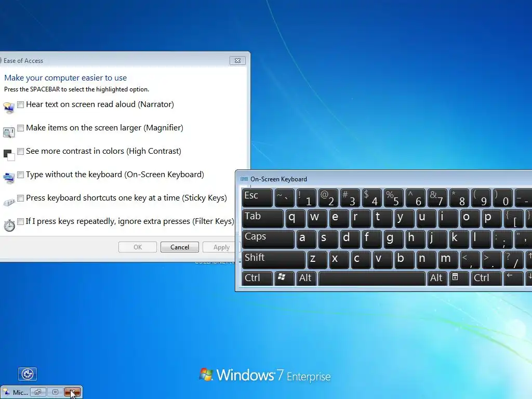
Task: Tap the 2 key with the @ symbol
Action: tap(328, 198)
